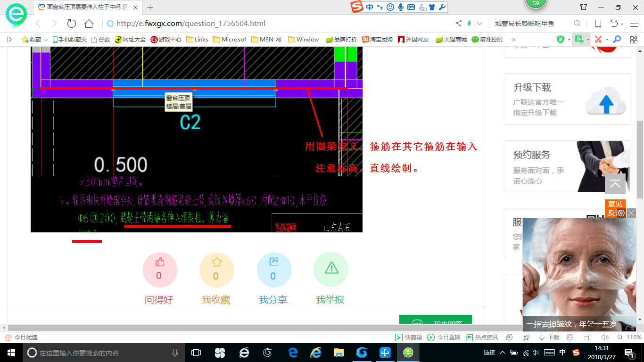The image size is (644, 362).
Task: Click the taskbar search box
Action: pyautogui.click(x=103, y=353)
